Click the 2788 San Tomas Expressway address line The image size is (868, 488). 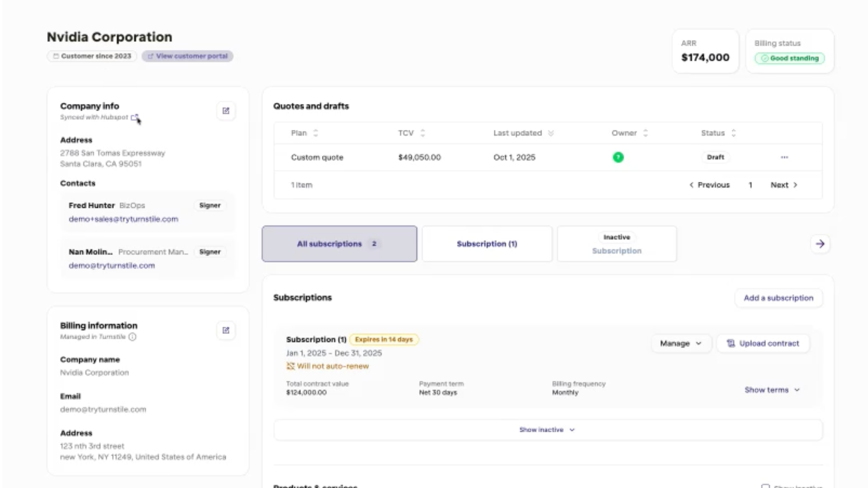(x=113, y=153)
